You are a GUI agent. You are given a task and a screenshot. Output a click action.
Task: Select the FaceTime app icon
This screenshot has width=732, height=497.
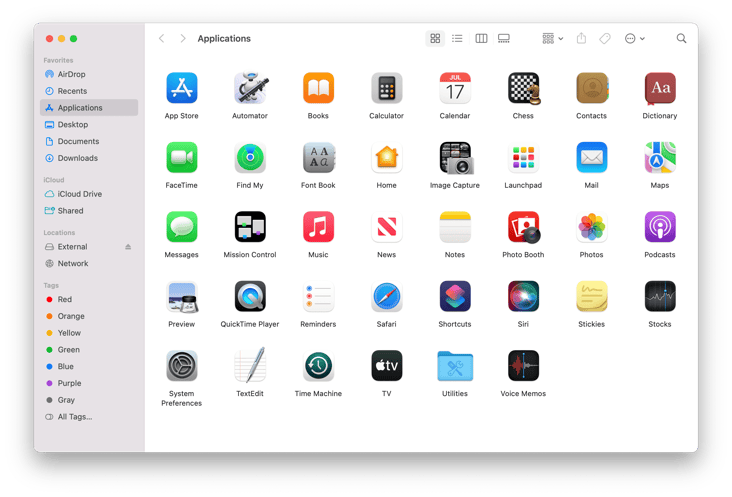tap(182, 157)
